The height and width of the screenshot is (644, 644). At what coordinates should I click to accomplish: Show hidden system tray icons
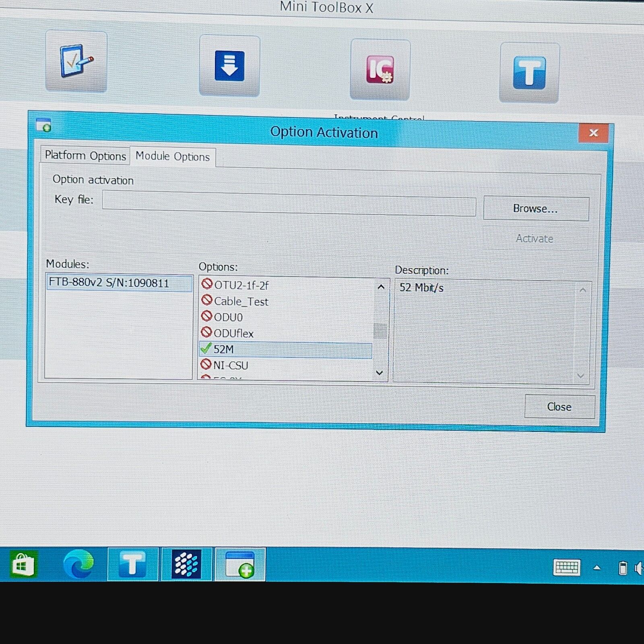pos(597,568)
